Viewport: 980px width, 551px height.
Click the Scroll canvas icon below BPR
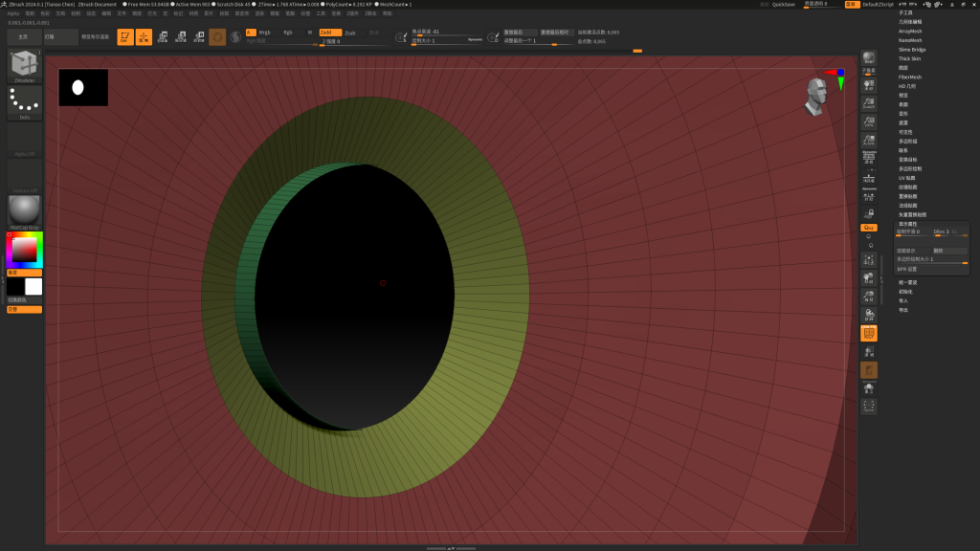(869, 85)
